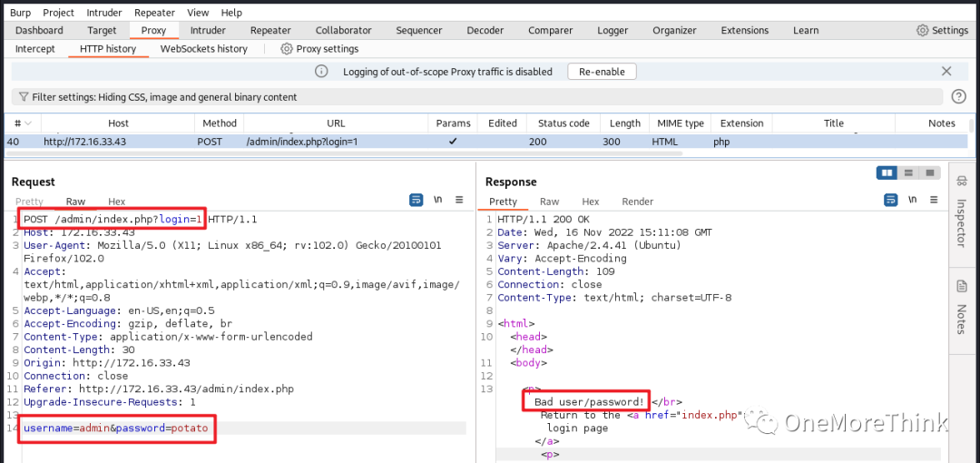The image size is (980, 463).
Task: Click the /admin/index.php?login=1 URL cell
Action: [302, 142]
